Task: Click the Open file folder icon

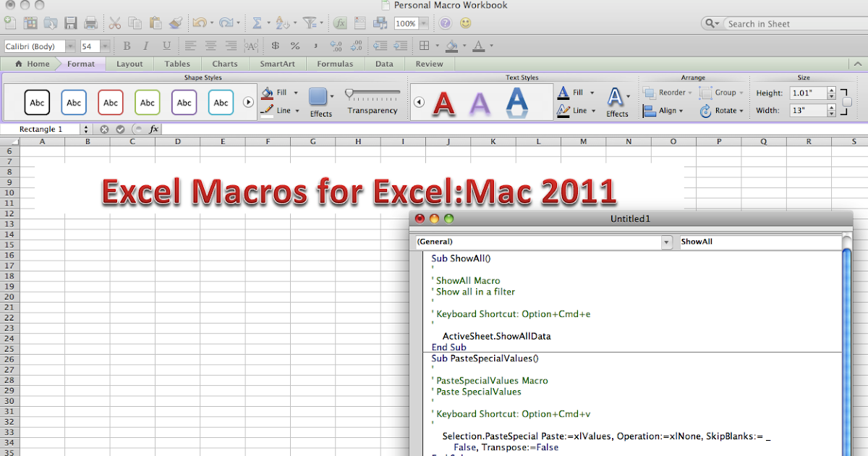Action: (50, 23)
